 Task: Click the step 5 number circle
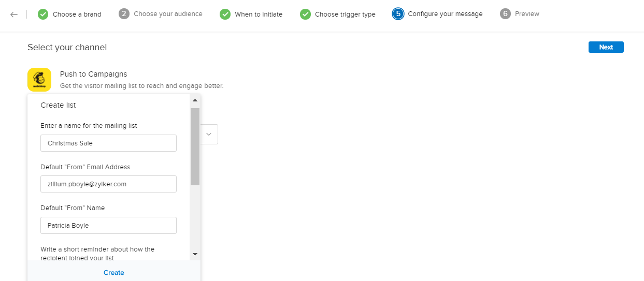point(398,14)
